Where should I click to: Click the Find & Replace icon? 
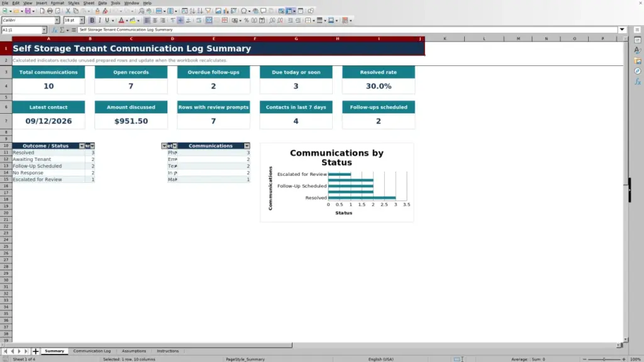pyautogui.click(x=142, y=11)
